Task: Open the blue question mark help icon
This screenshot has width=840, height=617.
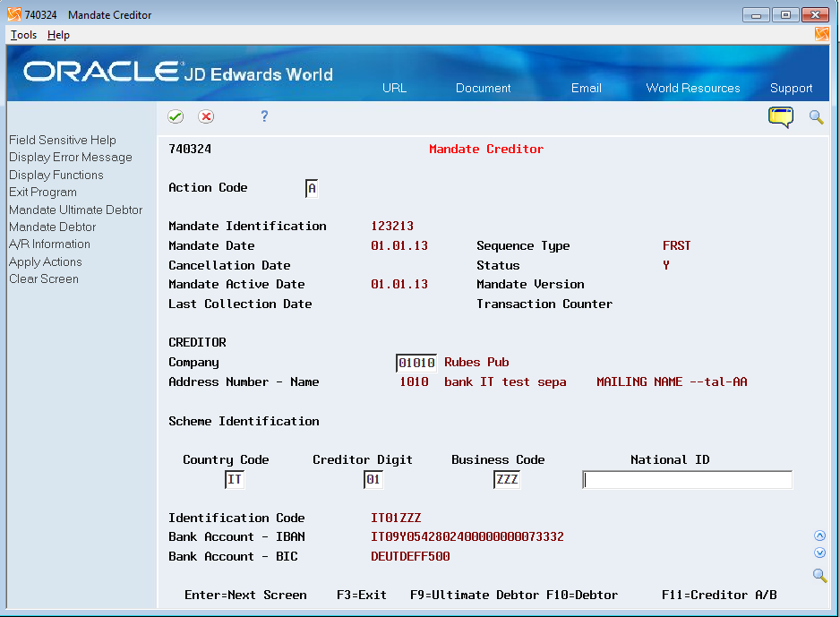Action: point(264,116)
